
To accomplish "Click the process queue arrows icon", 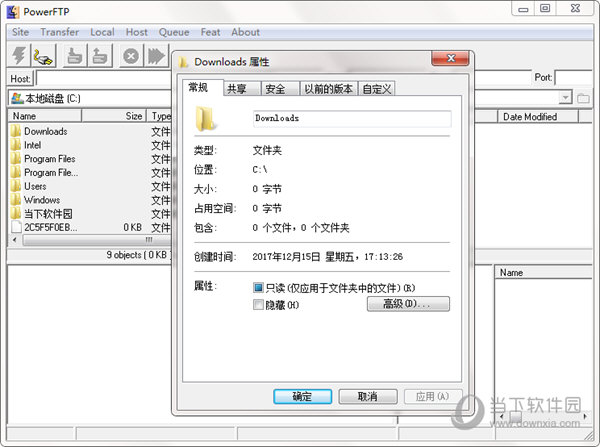I will (x=157, y=55).
